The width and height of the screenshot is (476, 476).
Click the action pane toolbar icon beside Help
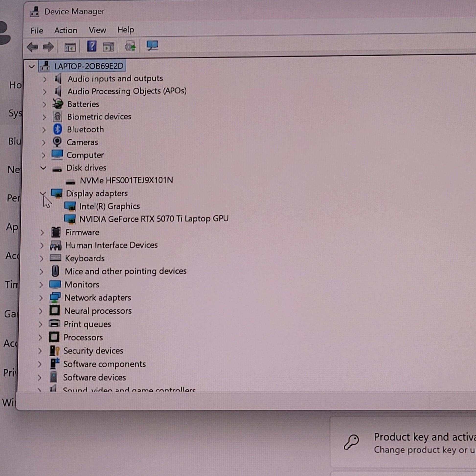pyautogui.click(x=108, y=46)
